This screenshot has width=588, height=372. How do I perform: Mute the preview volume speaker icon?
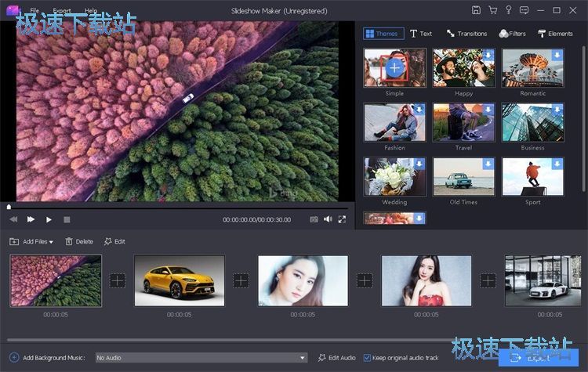click(x=328, y=220)
